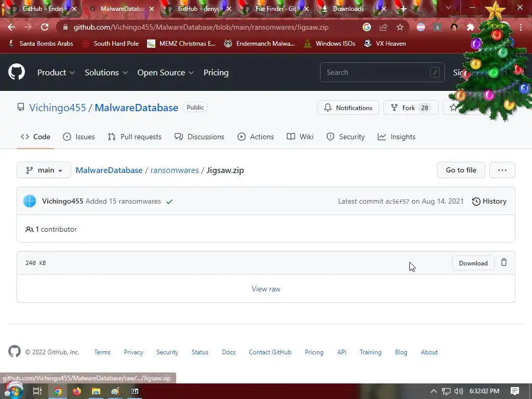Close the Downloads tab
Viewport: 532px width, 399px height.
[384, 9]
